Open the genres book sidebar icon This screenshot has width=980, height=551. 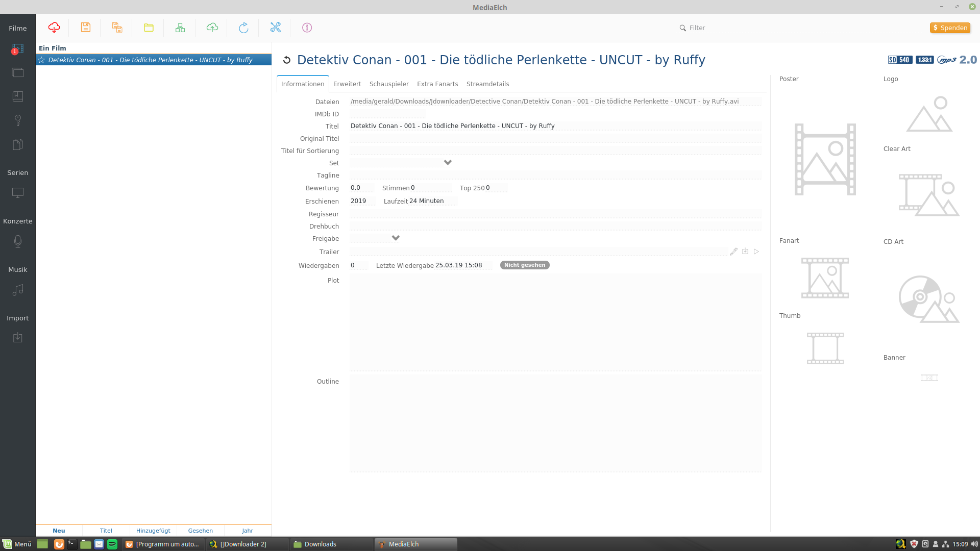pos(18,96)
